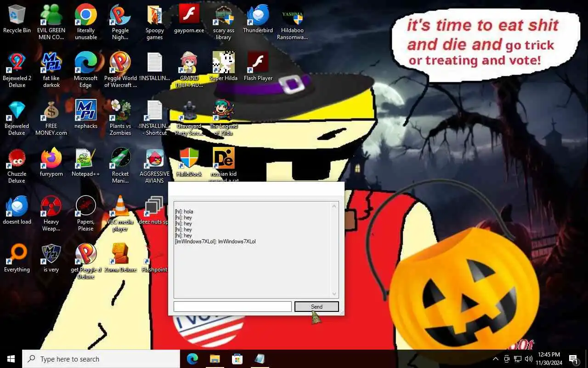
Task: Open the taskbar clock showing 12:45 PM
Action: (x=549, y=359)
